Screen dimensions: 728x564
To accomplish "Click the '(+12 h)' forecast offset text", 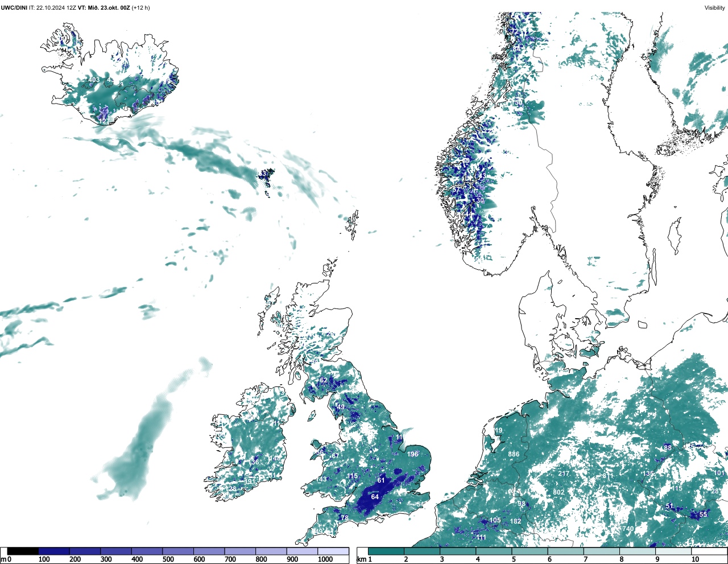I will pyautogui.click(x=140, y=8).
